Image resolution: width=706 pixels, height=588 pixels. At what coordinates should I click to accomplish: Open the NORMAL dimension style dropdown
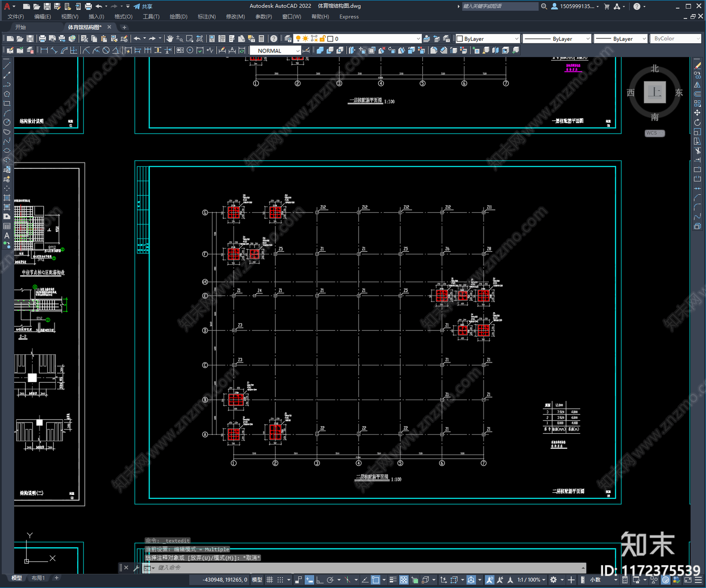point(275,50)
